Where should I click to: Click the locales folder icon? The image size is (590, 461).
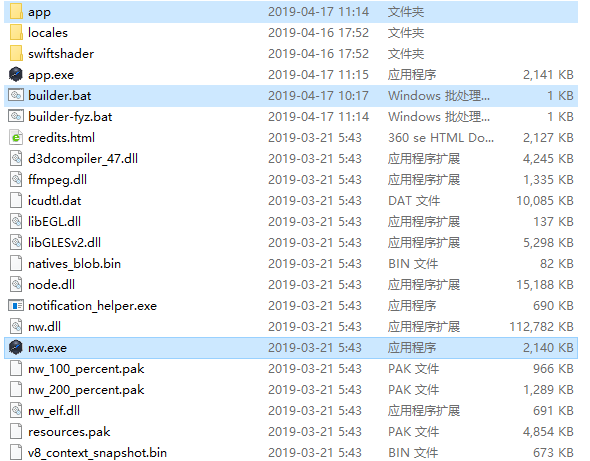tap(16, 32)
